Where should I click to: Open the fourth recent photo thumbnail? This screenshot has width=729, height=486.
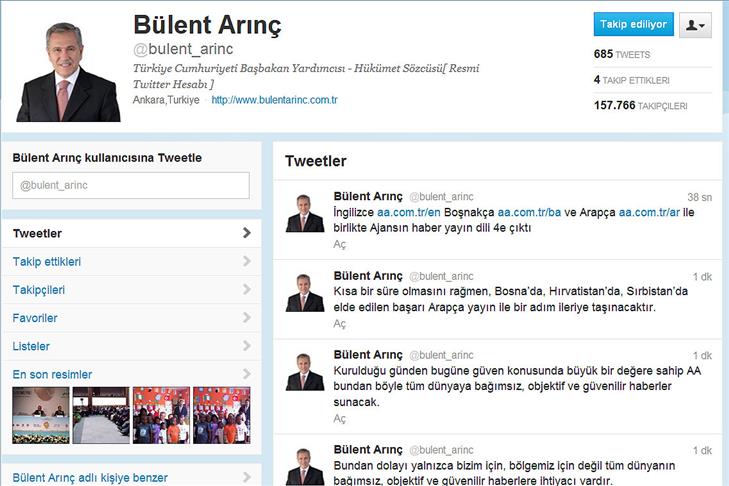(222, 415)
